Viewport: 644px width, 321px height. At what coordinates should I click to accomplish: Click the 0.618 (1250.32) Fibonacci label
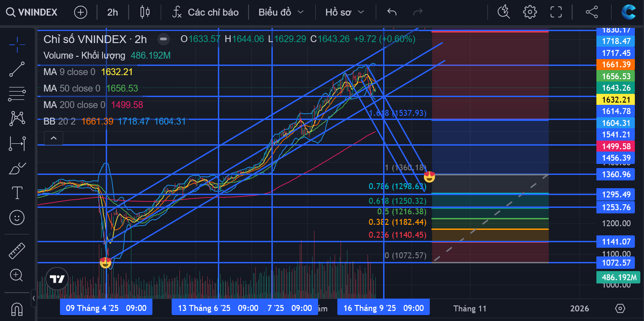tap(397, 201)
